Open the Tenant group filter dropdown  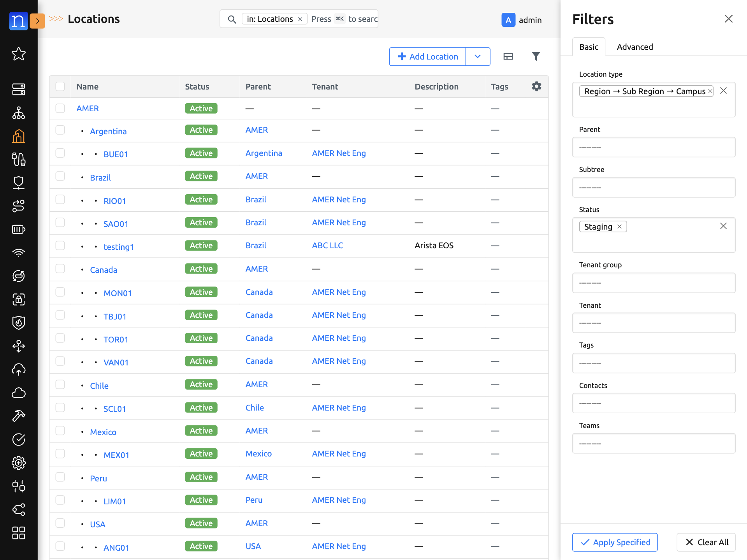[x=653, y=283]
